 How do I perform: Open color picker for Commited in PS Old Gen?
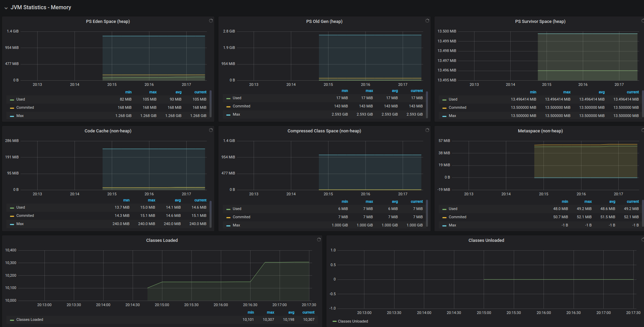228,107
